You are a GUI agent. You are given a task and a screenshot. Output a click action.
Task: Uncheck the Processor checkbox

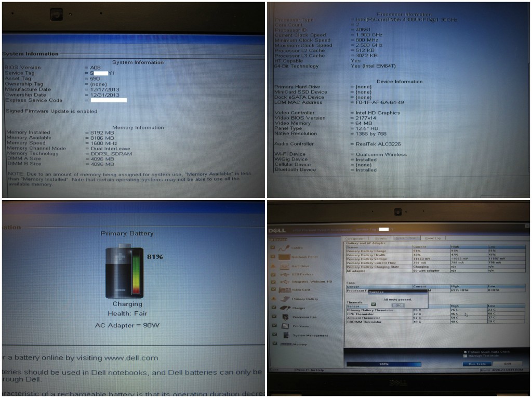pos(274,325)
